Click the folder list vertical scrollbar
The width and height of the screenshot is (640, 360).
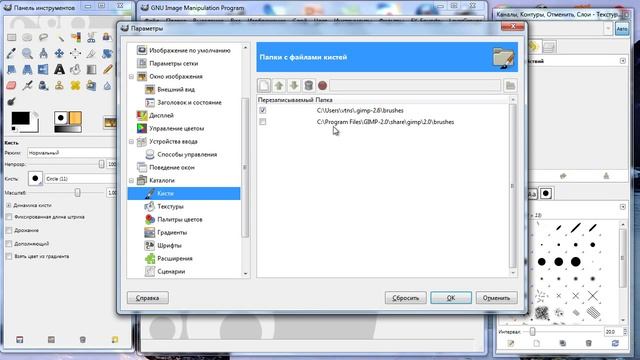pos(513,186)
